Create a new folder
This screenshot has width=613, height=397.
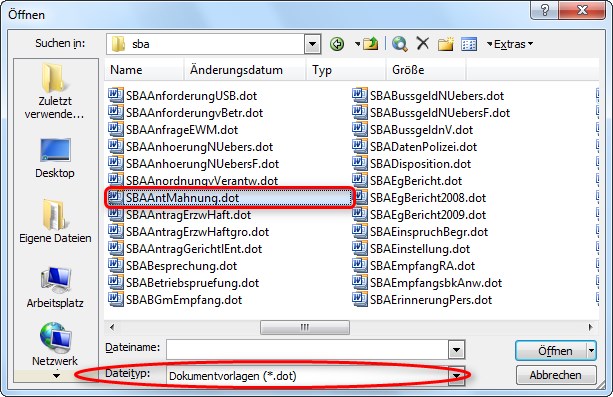(x=445, y=44)
